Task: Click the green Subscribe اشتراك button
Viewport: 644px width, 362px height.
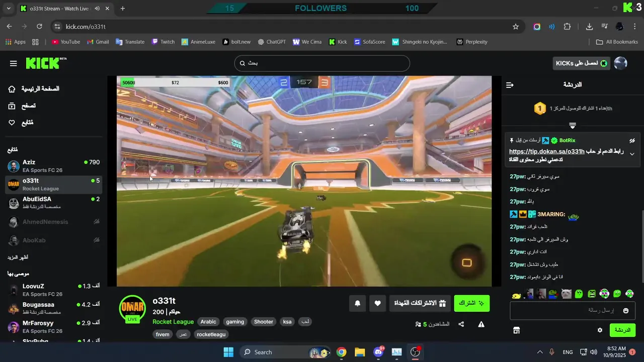Action: coord(472,303)
